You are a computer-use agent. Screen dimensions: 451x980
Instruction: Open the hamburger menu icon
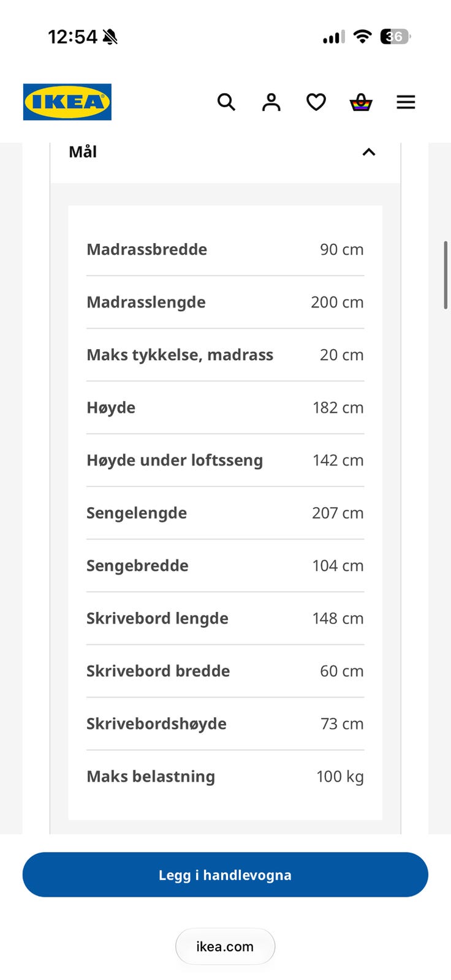coord(406,102)
